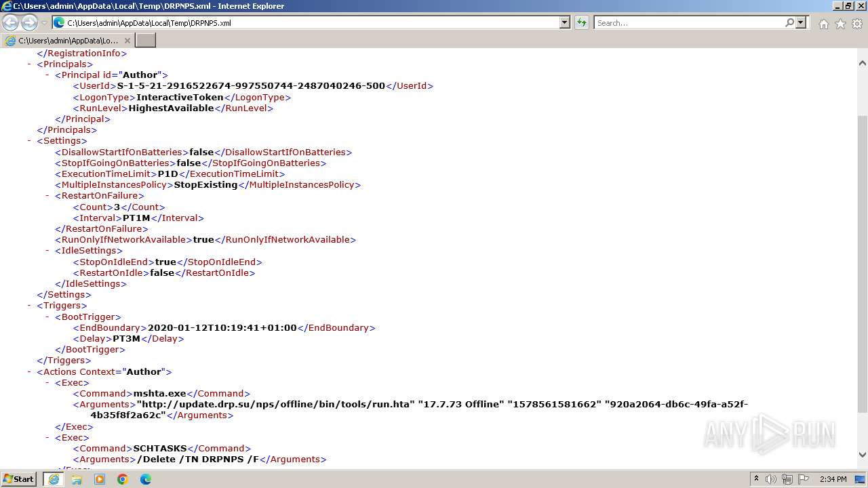This screenshot has height=488, width=868.
Task: Collapse the Actions Context node
Action: 29,371
